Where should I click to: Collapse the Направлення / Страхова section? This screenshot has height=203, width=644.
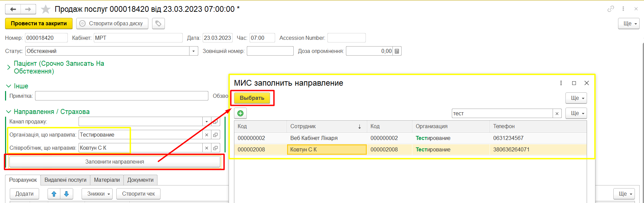tap(9, 112)
